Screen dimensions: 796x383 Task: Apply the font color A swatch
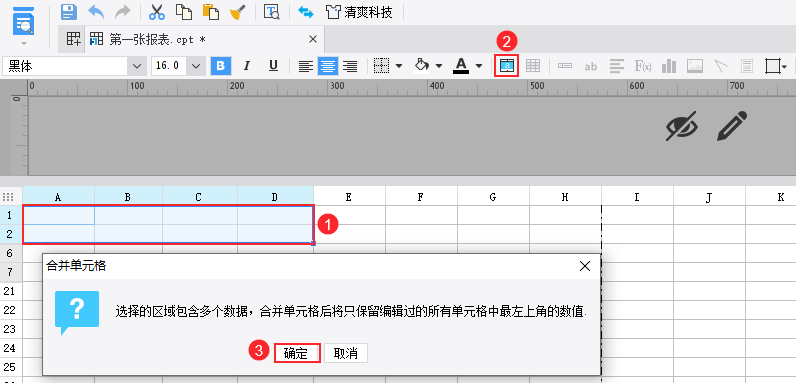point(461,66)
